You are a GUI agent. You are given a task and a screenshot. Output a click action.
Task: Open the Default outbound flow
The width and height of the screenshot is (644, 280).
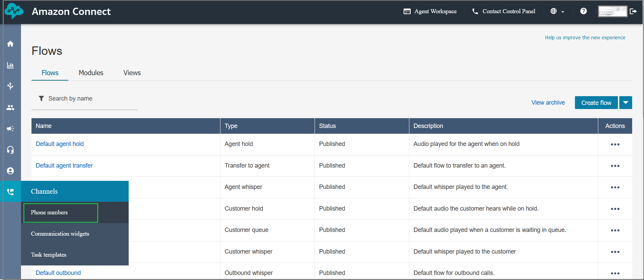(x=58, y=273)
